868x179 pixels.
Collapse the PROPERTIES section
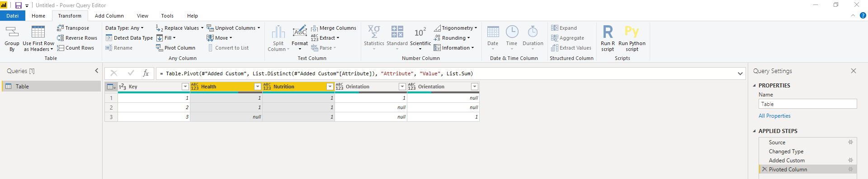coord(754,85)
